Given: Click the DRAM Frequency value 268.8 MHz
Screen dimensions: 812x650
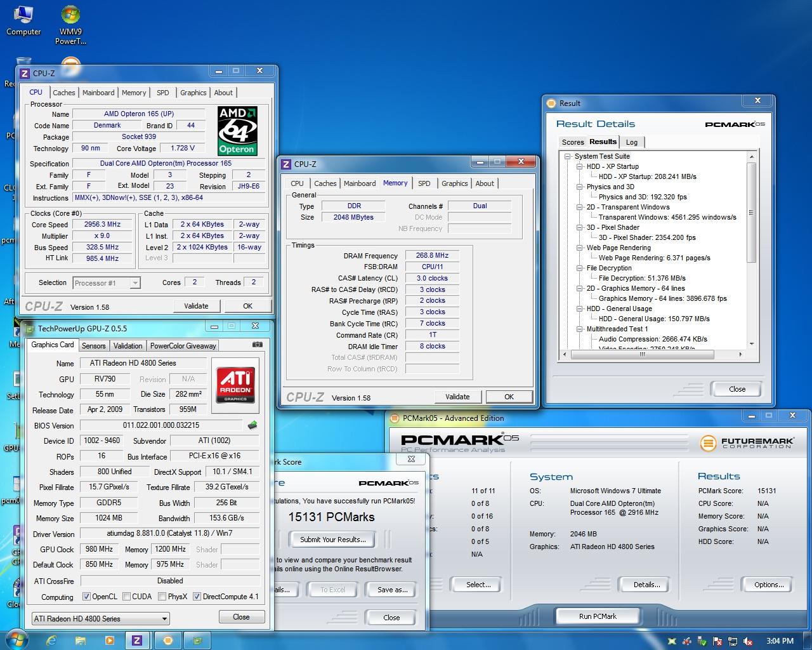Looking at the screenshot, I should click(x=432, y=255).
